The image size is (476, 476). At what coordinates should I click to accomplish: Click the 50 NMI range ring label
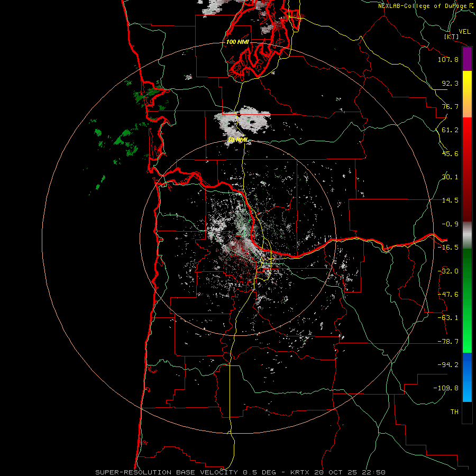[x=238, y=140]
